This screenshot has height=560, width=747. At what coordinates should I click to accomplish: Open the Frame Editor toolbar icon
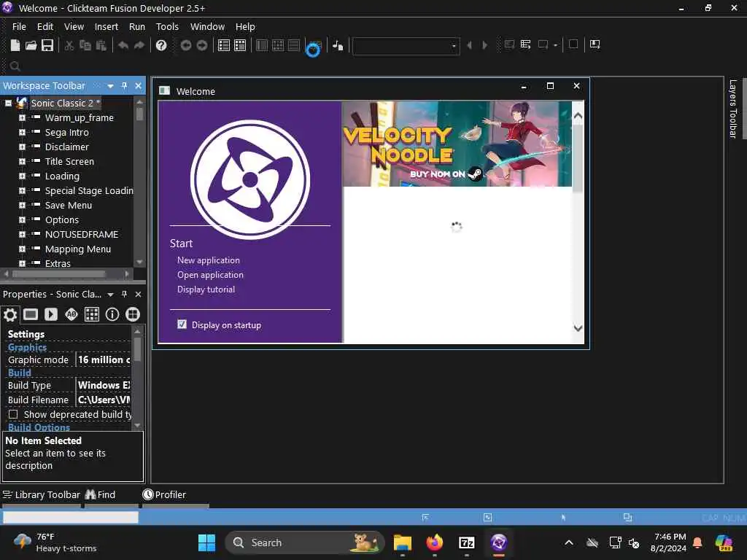pos(240,45)
